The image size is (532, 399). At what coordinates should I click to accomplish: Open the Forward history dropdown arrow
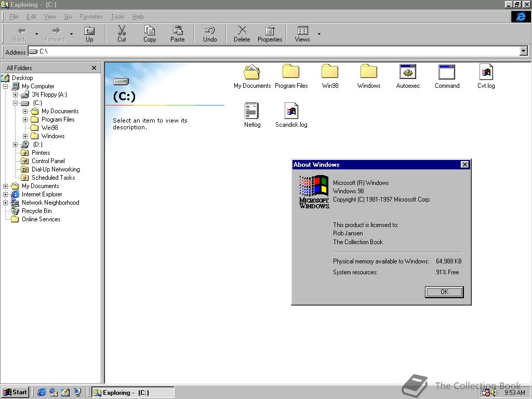pos(71,34)
